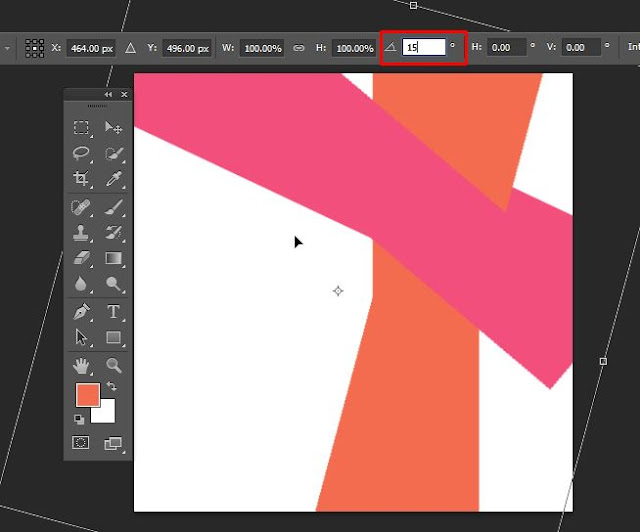This screenshot has width=640, height=532.
Task: Select the Pen tool
Action: tap(81, 312)
